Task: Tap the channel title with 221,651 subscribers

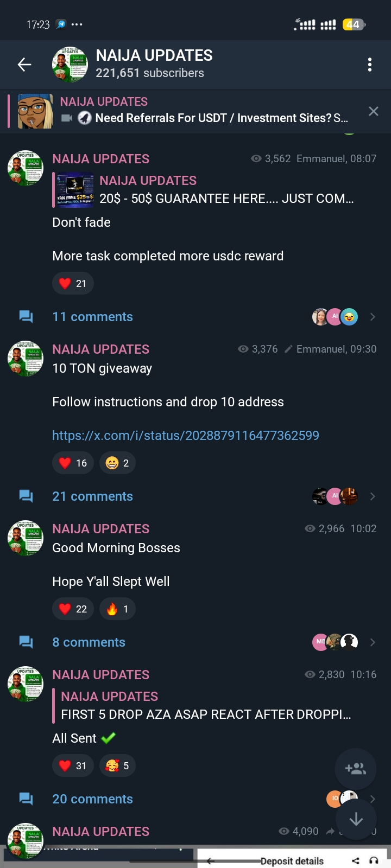Action: coord(154,64)
